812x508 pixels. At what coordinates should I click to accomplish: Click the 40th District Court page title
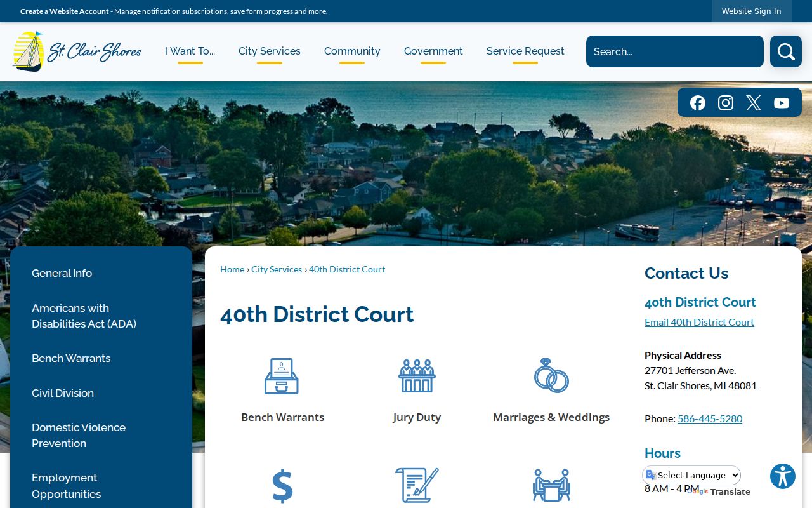(317, 314)
